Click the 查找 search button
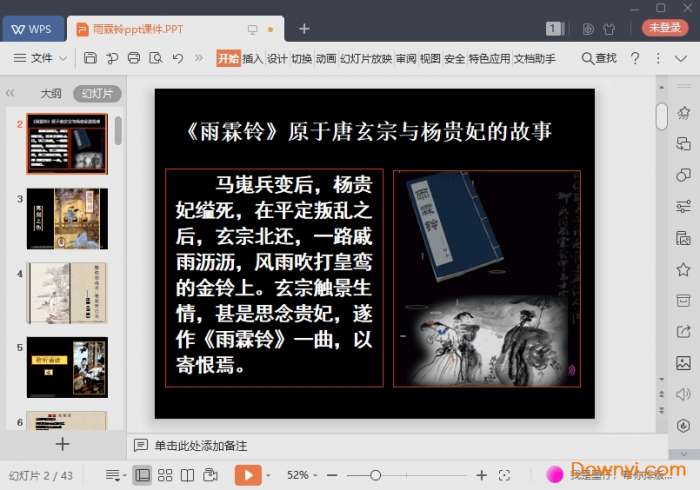Viewport: 700px width, 490px height. [598, 59]
